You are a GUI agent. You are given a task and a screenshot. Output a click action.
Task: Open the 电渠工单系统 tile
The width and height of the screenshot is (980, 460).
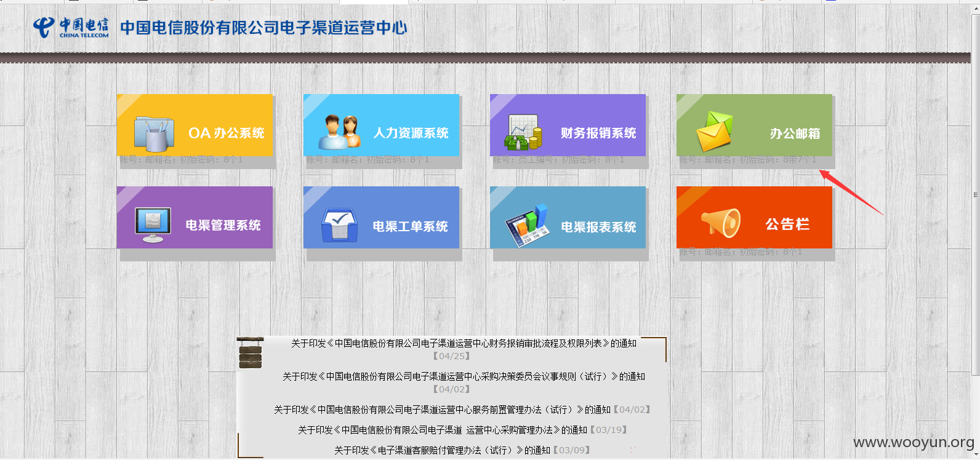click(x=381, y=218)
